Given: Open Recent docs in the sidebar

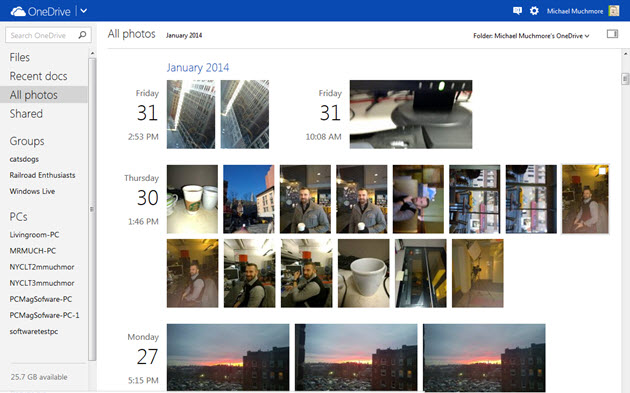Looking at the screenshot, I should [38, 76].
